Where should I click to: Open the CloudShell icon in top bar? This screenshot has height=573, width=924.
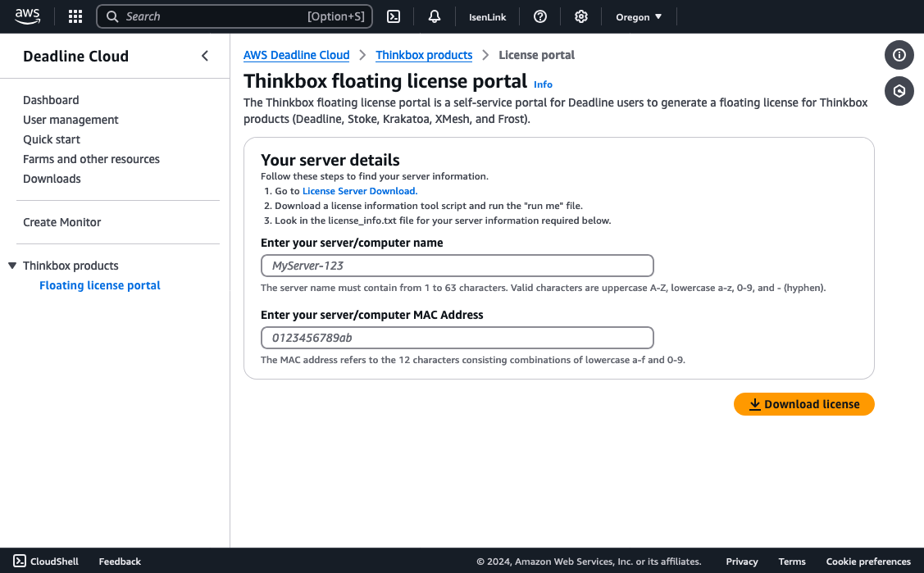click(x=394, y=16)
